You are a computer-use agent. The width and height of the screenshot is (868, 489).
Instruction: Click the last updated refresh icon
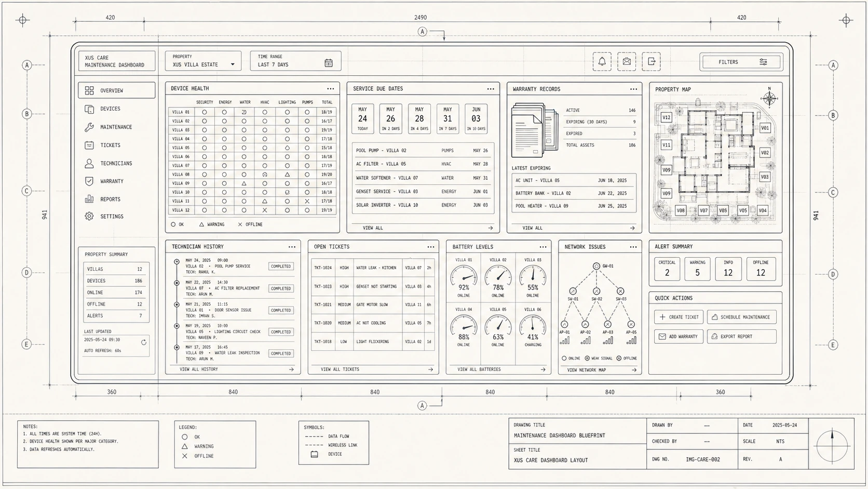click(144, 342)
